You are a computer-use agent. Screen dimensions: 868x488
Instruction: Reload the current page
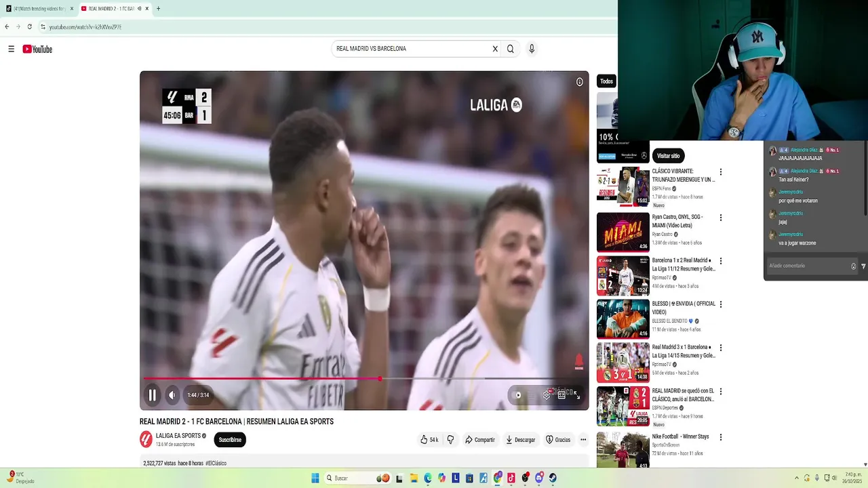point(29,27)
